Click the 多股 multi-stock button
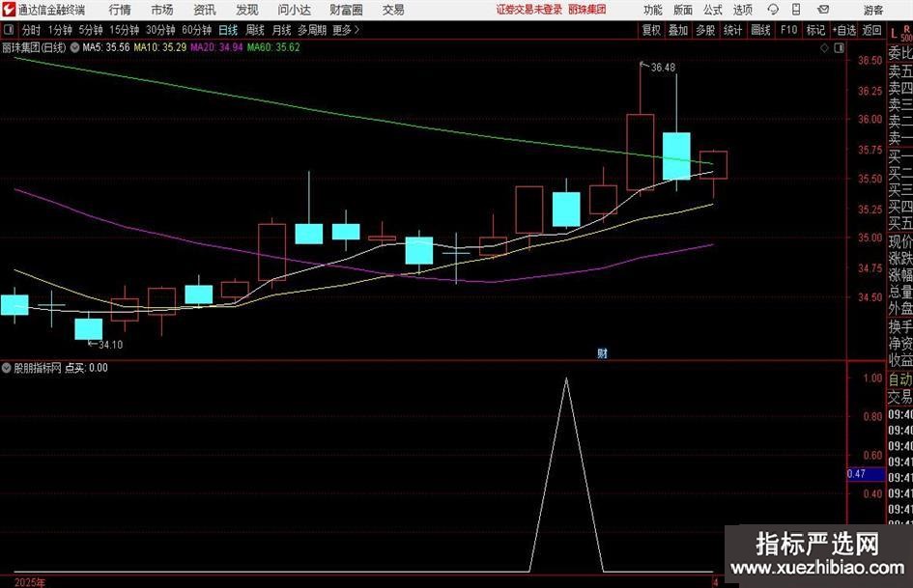Image resolution: width=913 pixels, height=588 pixels. click(x=705, y=30)
